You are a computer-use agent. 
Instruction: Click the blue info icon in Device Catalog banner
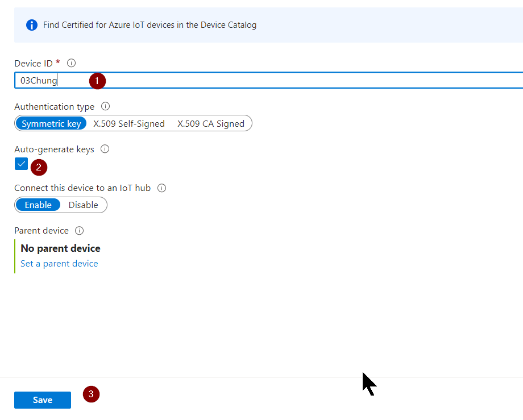pos(32,25)
